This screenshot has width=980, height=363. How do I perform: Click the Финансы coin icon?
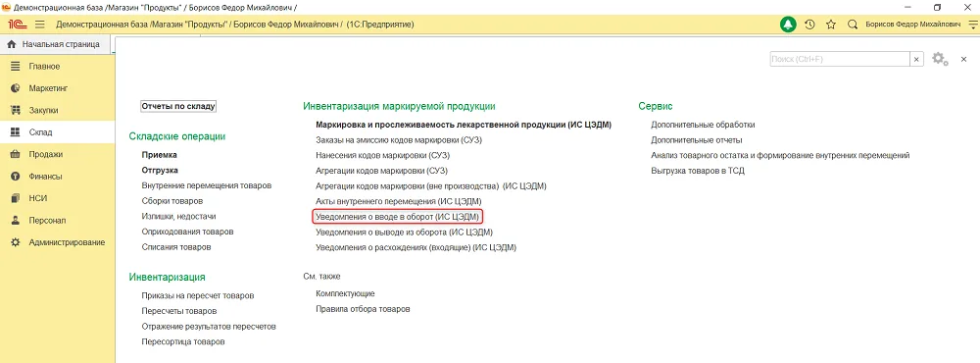[16, 177]
